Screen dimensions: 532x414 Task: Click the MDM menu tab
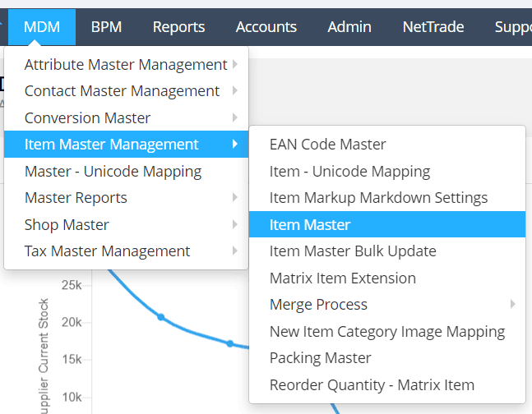tap(42, 27)
